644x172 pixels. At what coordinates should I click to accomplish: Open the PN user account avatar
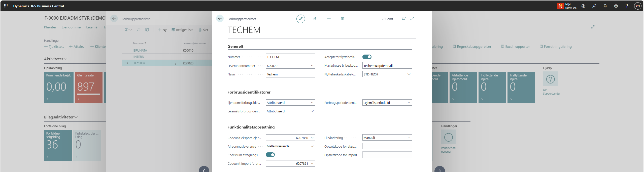[638, 6]
